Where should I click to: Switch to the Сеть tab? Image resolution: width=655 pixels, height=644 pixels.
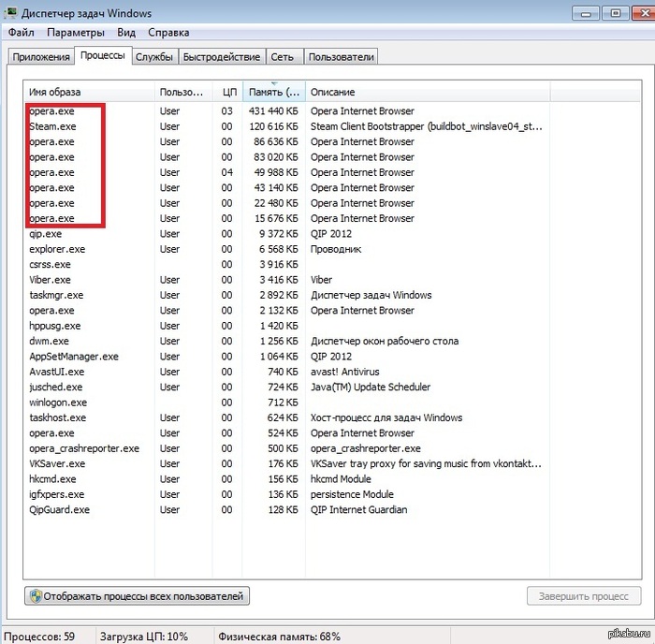pos(282,57)
